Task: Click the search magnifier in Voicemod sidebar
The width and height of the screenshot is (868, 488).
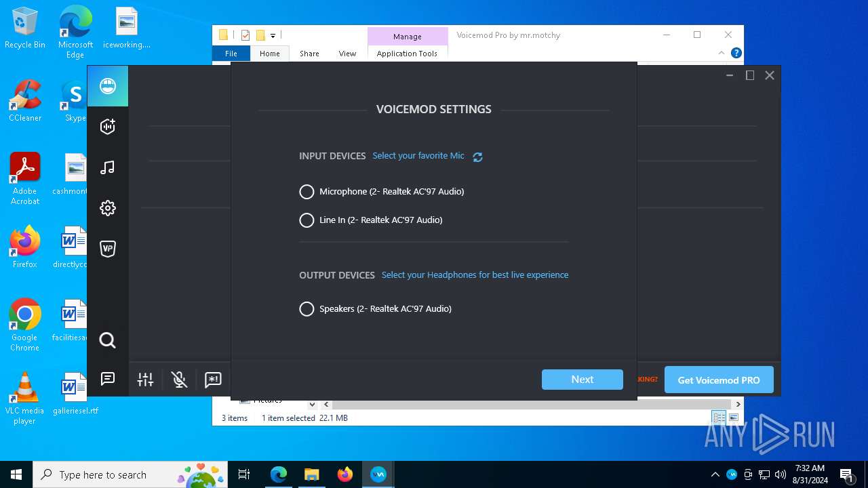Action: click(x=108, y=340)
